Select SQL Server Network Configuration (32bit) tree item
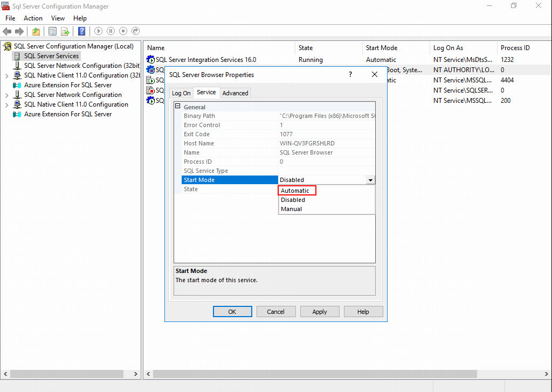552x392 pixels. tap(82, 66)
